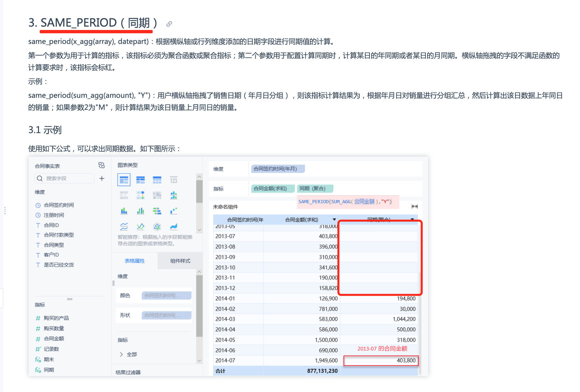This screenshot has height=392, width=580.
Task: Select the multi-series line chart icon
Action: pyautogui.click(x=141, y=227)
